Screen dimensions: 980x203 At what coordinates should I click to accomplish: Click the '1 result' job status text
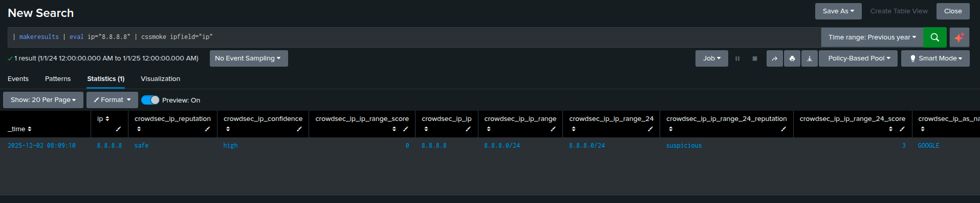click(x=106, y=58)
